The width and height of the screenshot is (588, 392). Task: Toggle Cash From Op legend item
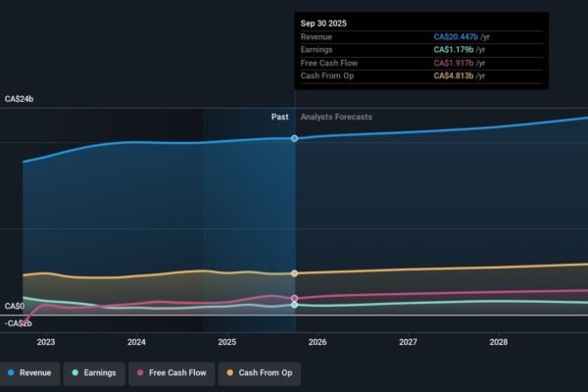(x=260, y=372)
